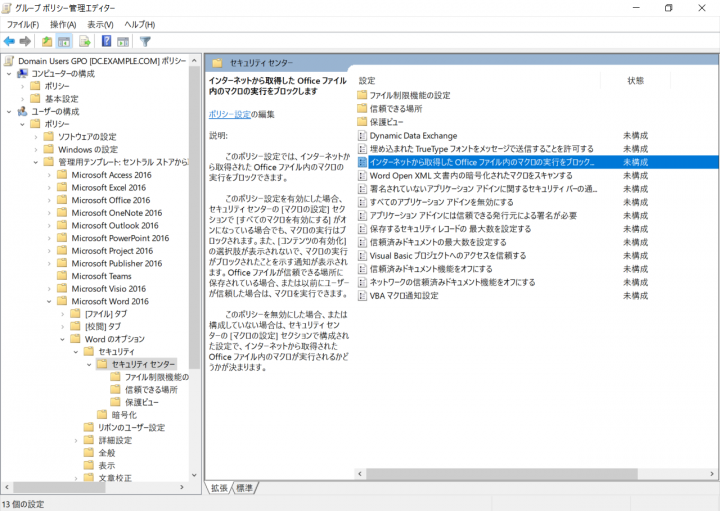Screen dimensions: 720x511
Task: Click the ポリシー設定 edit link
Action: pos(230,114)
